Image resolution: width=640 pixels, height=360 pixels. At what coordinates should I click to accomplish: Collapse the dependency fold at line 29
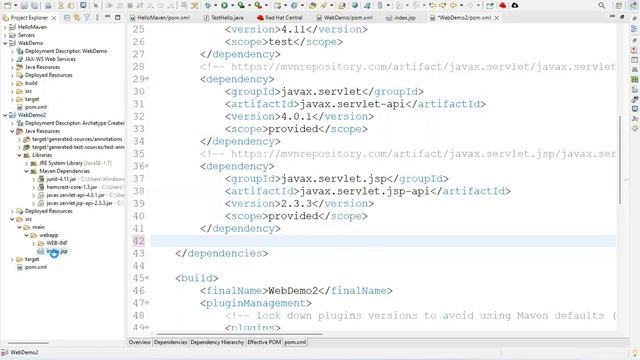pos(147,78)
